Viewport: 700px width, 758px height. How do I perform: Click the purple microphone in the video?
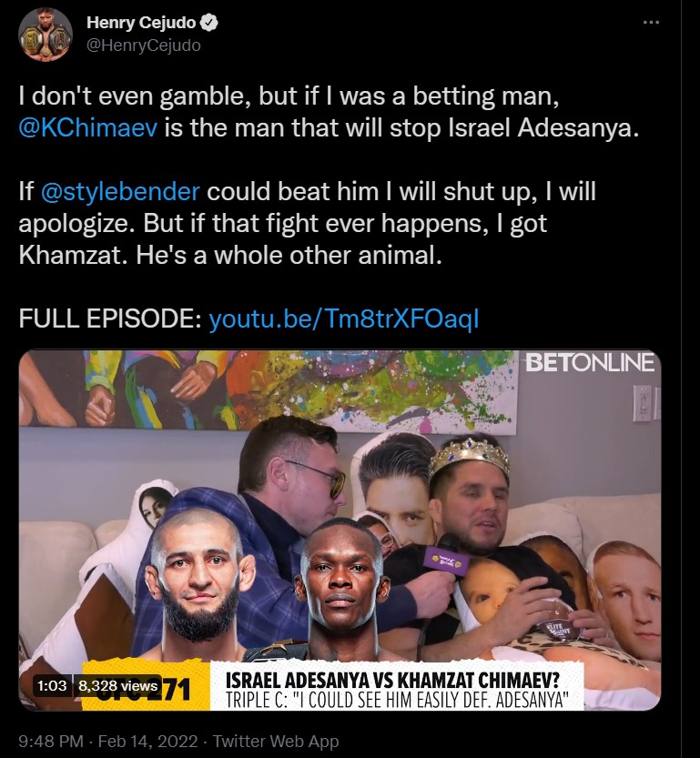click(x=445, y=559)
